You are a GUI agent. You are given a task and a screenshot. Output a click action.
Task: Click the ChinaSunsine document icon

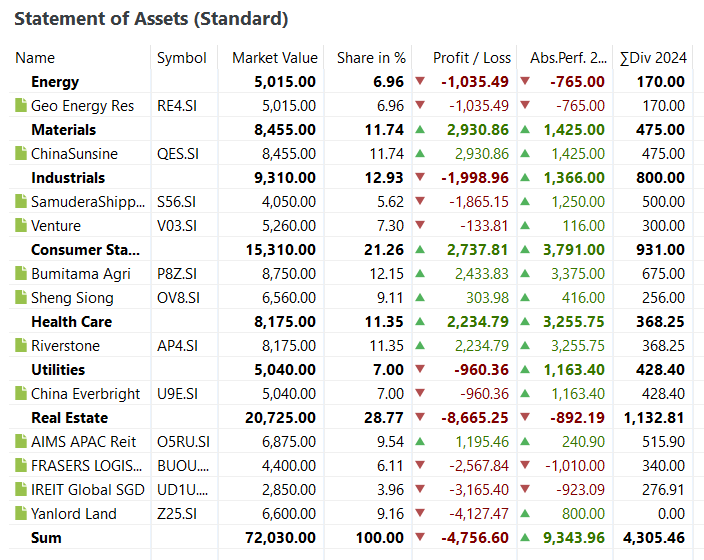pos(21,154)
